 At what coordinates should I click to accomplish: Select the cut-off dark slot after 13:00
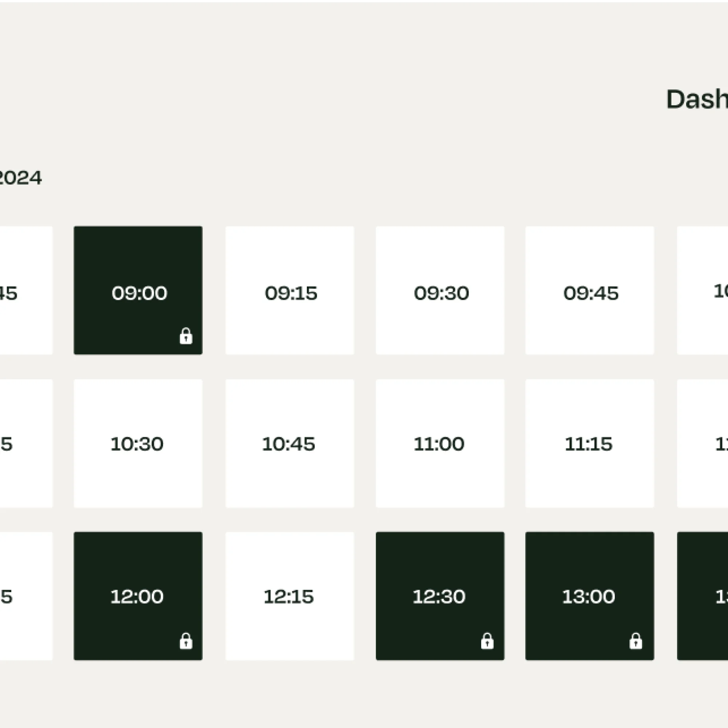tap(703, 596)
